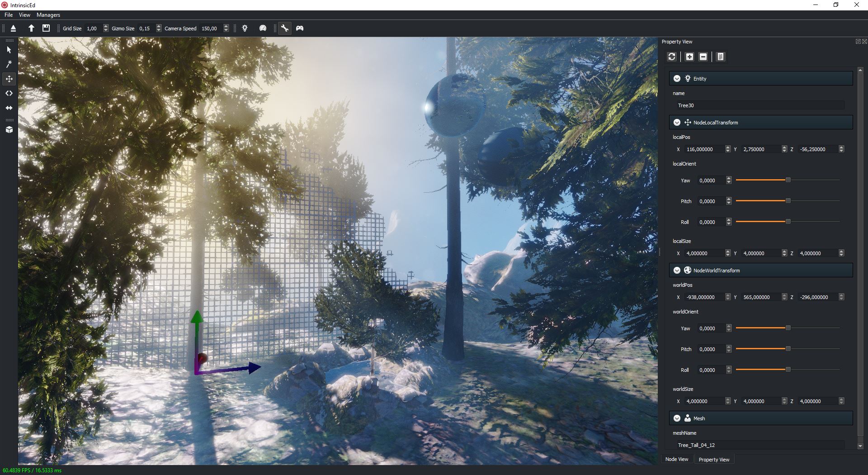
Task: Switch to the Node View tab
Action: 677,459
